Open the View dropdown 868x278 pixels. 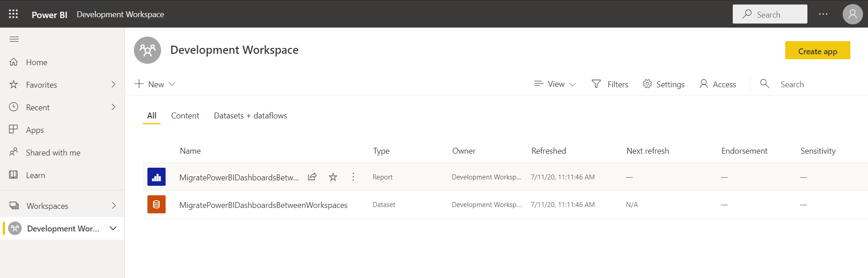[x=555, y=84]
